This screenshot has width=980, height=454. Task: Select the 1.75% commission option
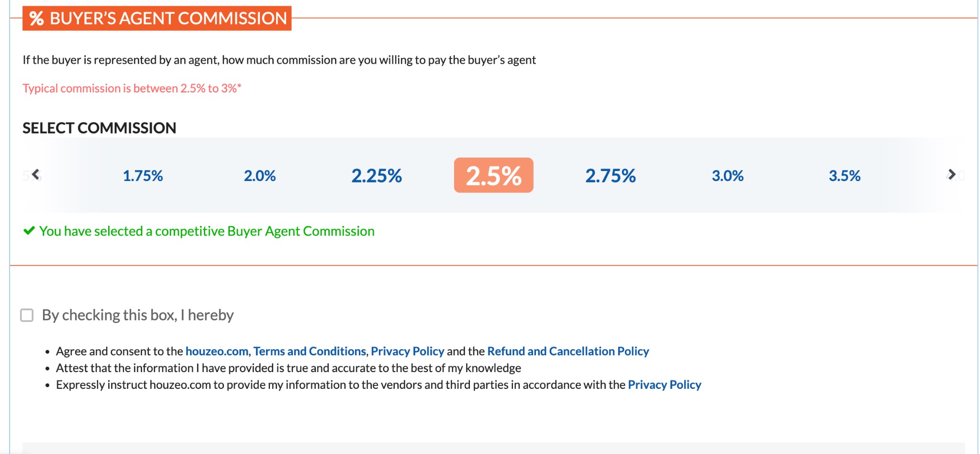pos(143,176)
